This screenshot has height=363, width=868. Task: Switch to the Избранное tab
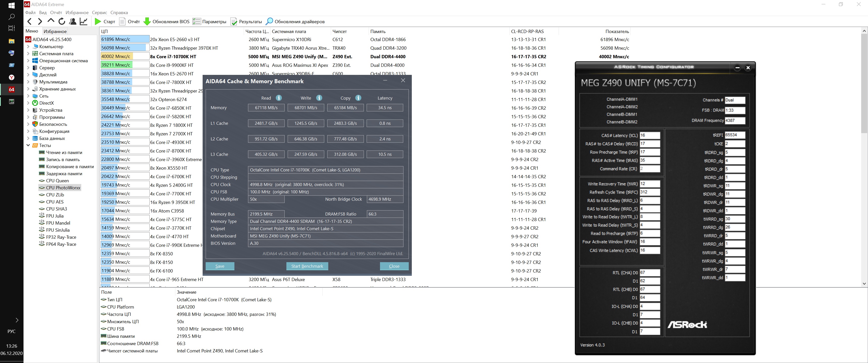(x=55, y=31)
